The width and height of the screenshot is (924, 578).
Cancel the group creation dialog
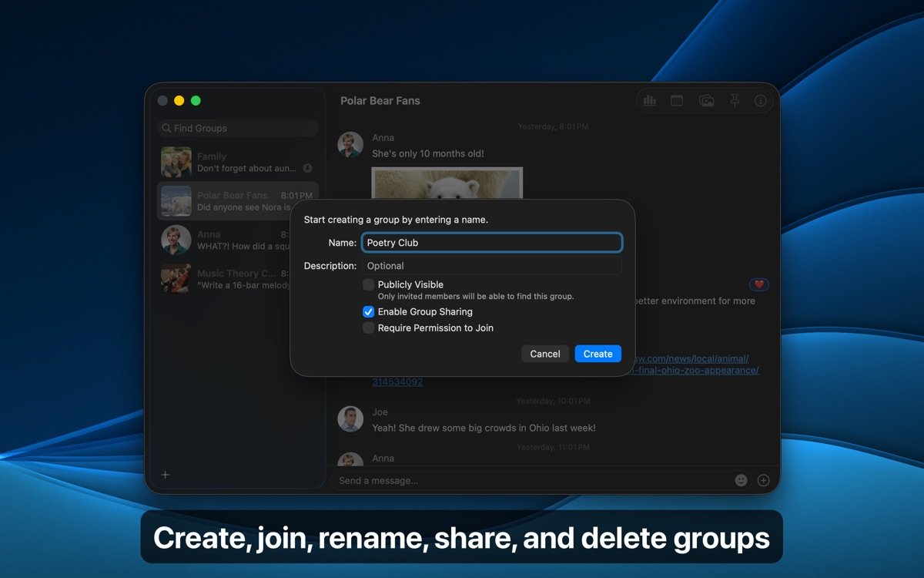coord(544,353)
